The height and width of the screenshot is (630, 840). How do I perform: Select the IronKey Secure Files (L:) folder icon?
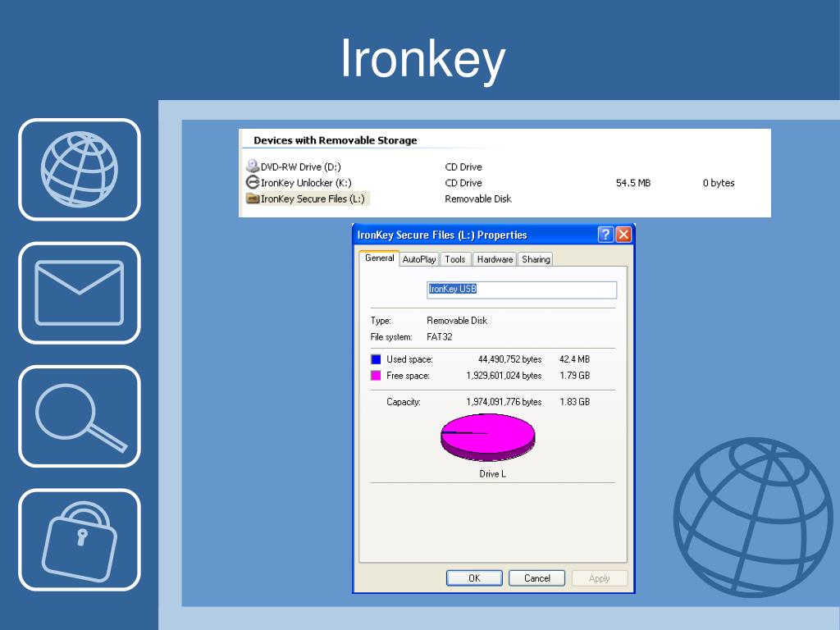click(x=253, y=199)
